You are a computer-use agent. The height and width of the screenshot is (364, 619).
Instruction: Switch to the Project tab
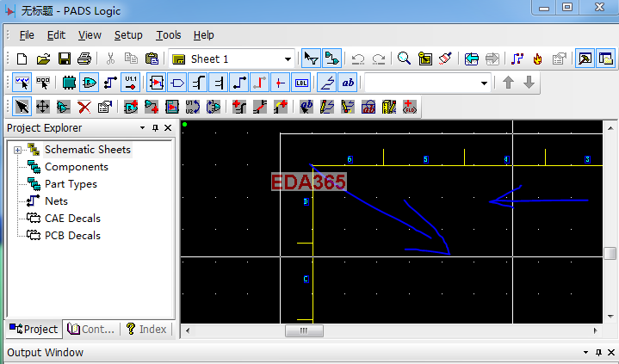tap(34, 329)
